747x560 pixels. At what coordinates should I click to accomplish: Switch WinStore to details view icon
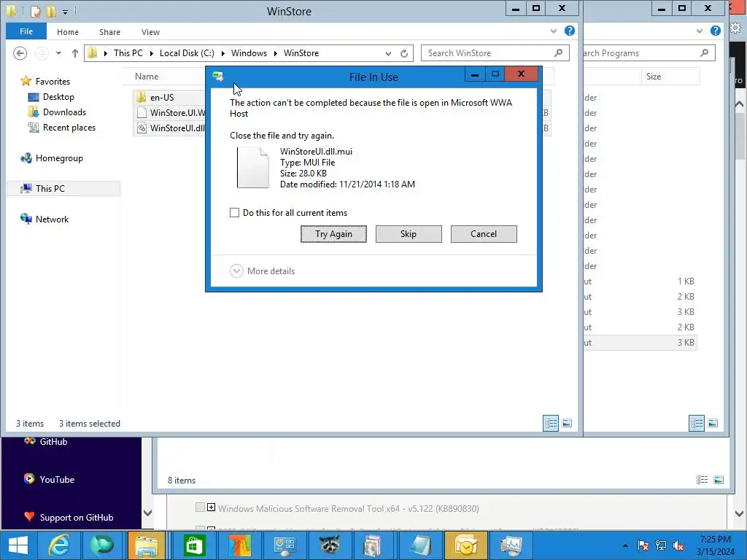[x=551, y=423]
